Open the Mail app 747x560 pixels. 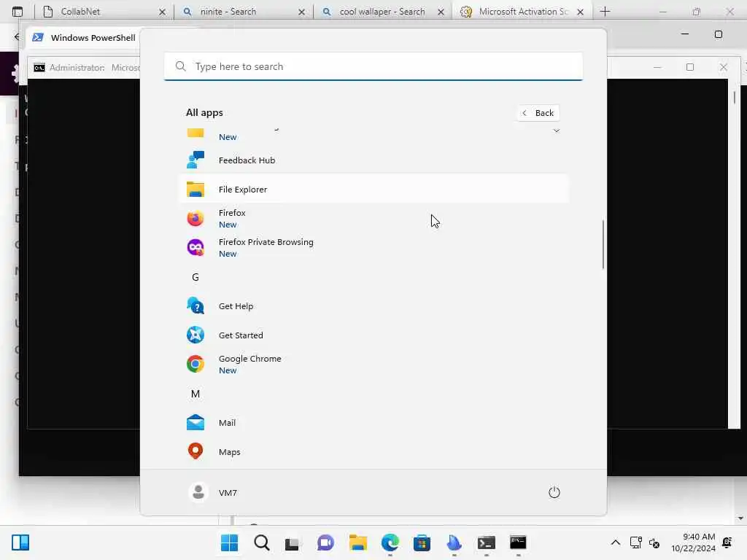pyautogui.click(x=373, y=423)
